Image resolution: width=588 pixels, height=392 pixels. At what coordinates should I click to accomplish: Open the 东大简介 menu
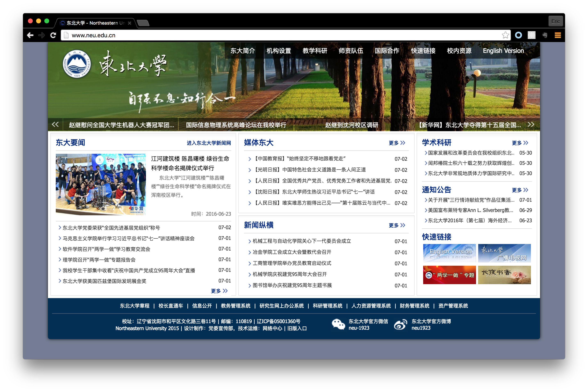point(243,51)
